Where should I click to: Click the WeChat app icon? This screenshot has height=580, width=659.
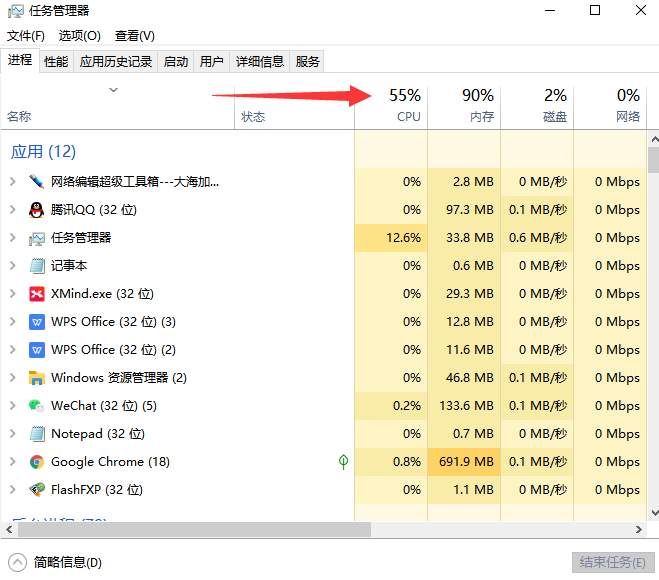point(37,406)
